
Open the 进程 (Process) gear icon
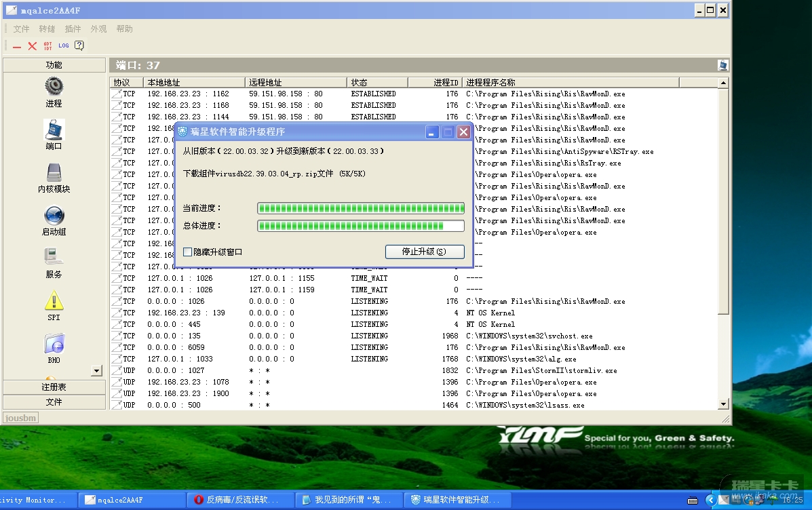click(x=54, y=86)
